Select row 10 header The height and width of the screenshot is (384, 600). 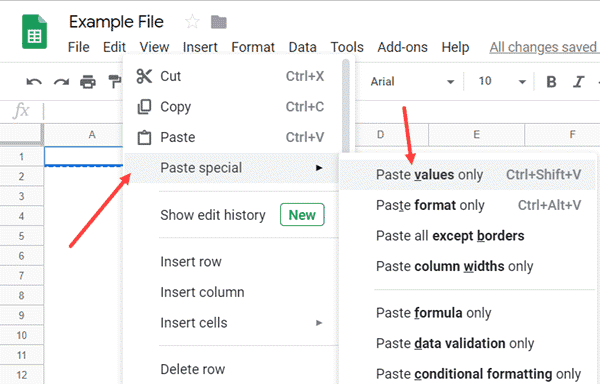point(21,335)
